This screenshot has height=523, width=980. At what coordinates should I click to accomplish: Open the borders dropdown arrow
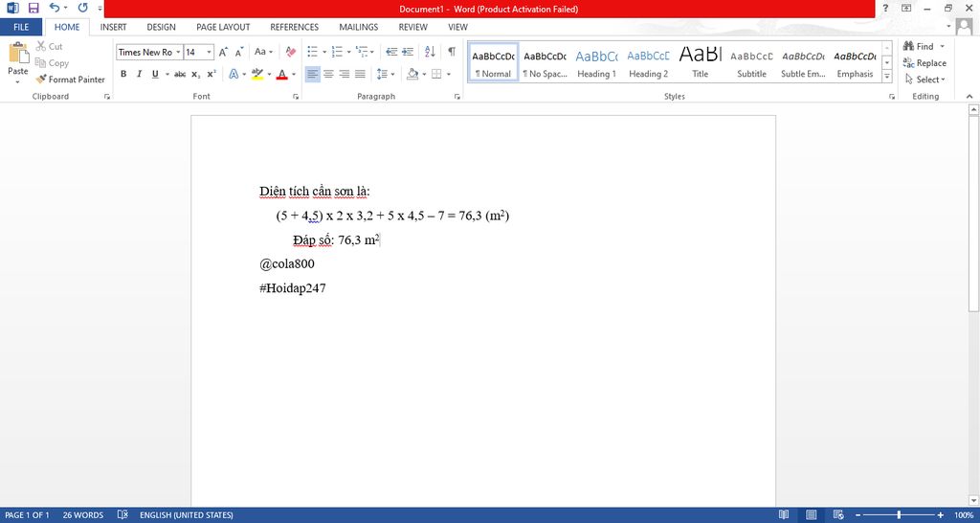pos(449,74)
